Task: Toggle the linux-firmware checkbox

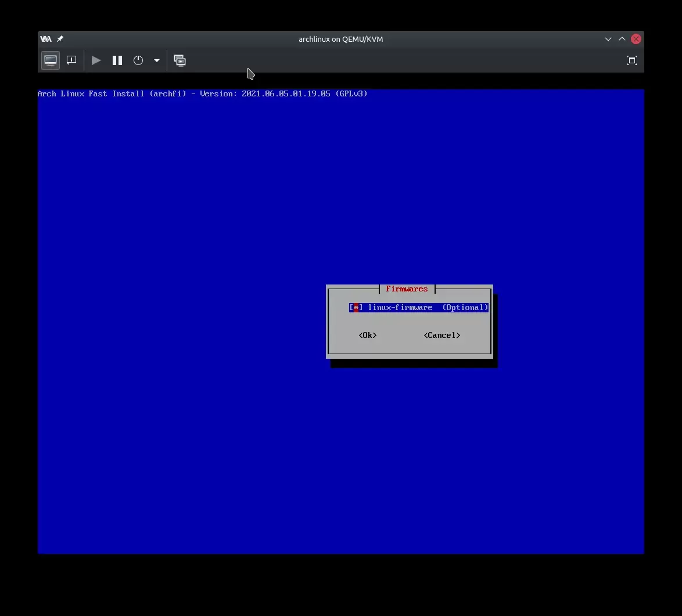Action: pos(356,308)
